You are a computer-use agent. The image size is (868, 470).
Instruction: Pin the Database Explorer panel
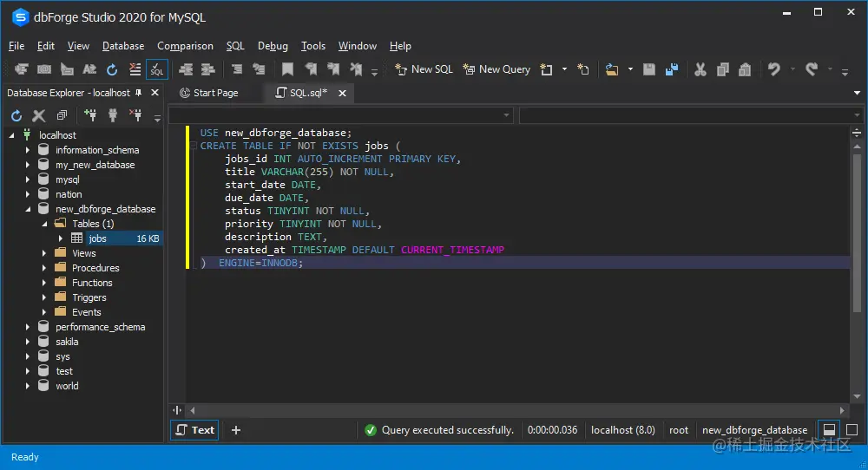point(138,93)
